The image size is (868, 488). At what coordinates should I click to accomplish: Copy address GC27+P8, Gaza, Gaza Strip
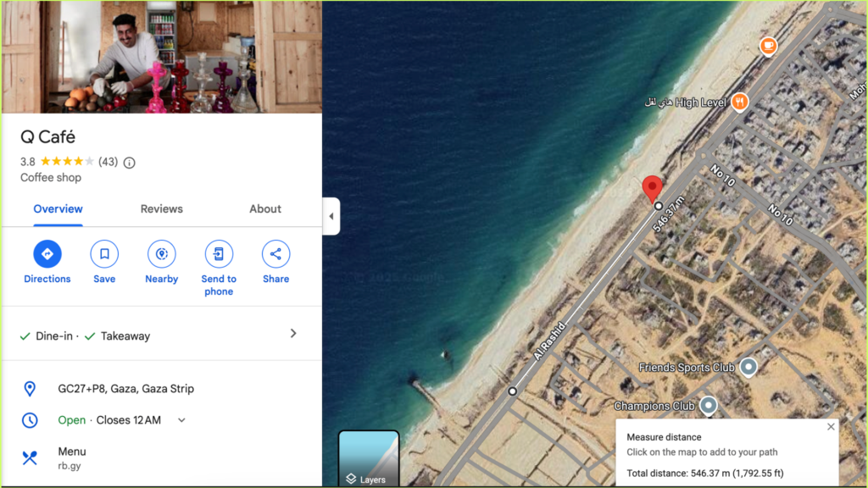125,388
